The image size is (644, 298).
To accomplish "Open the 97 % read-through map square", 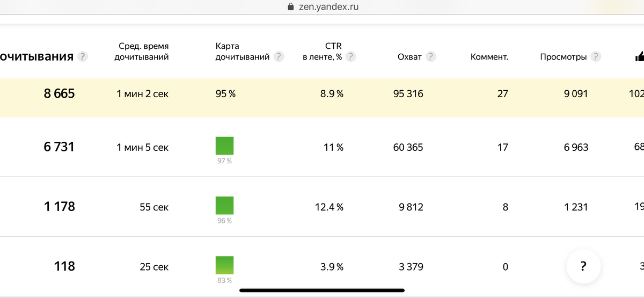I will point(224,146).
